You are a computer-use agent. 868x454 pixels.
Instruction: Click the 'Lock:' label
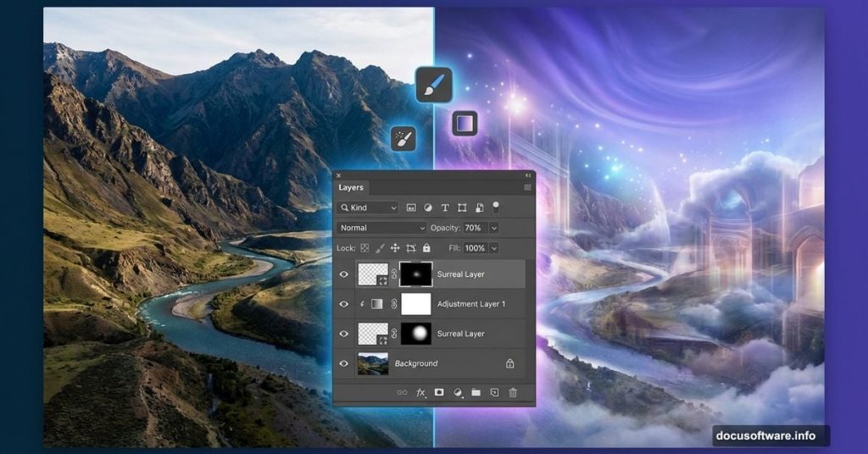click(346, 248)
